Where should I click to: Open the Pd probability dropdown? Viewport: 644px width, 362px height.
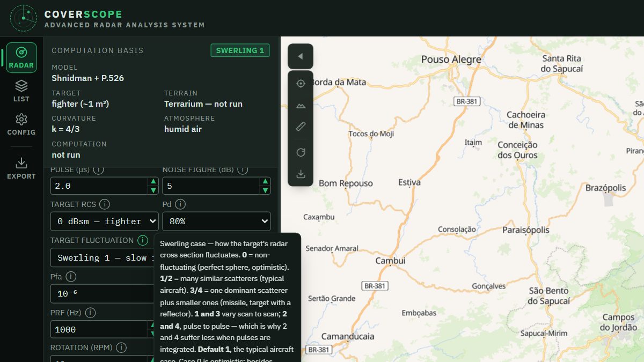(x=217, y=221)
